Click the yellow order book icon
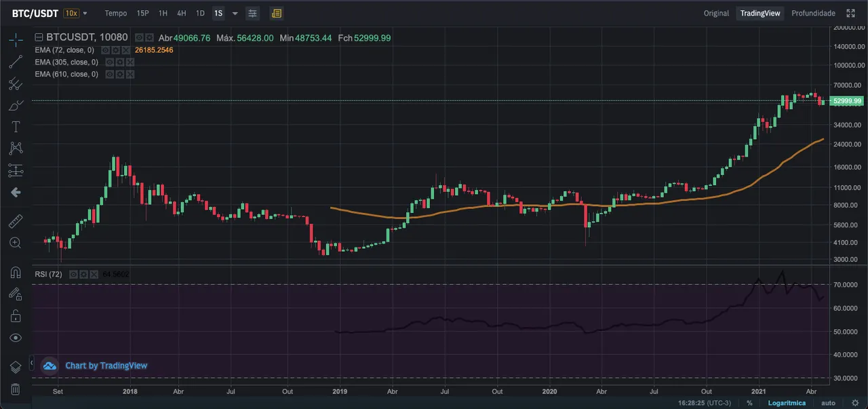This screenshot has width=868, height=409. [276, 13]
